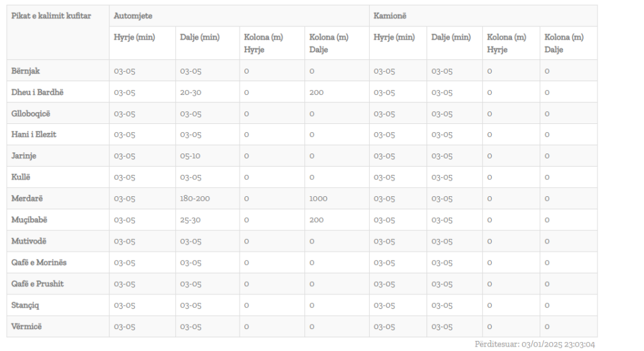644x351 pixels.
Task: Click the Hani i Elezit crossing name
Action: point(34,135)
